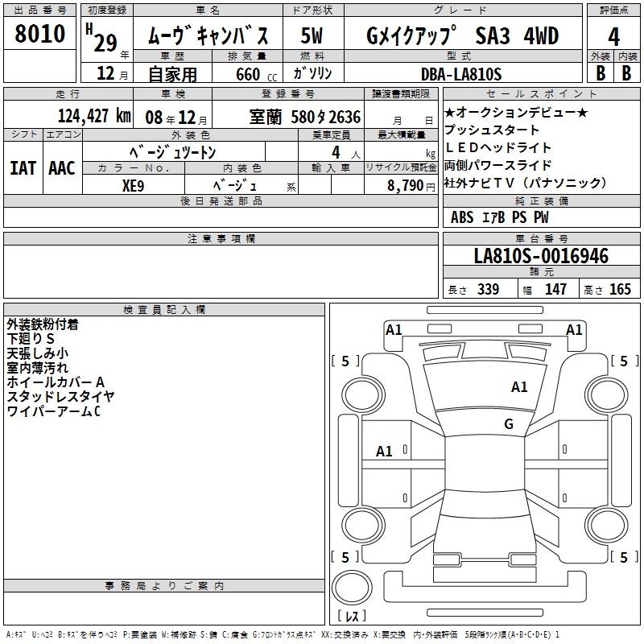
Task: Click the mileage value 124,427 km
Action: (94, 116)
